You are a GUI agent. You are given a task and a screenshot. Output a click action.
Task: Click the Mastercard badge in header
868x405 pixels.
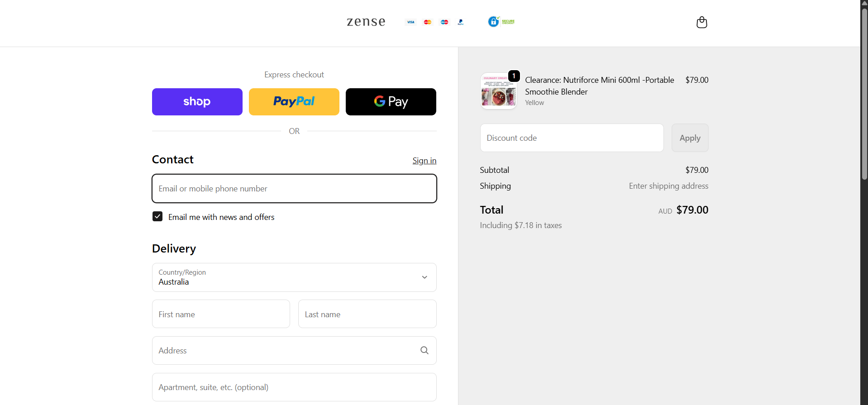click(428, 22)
